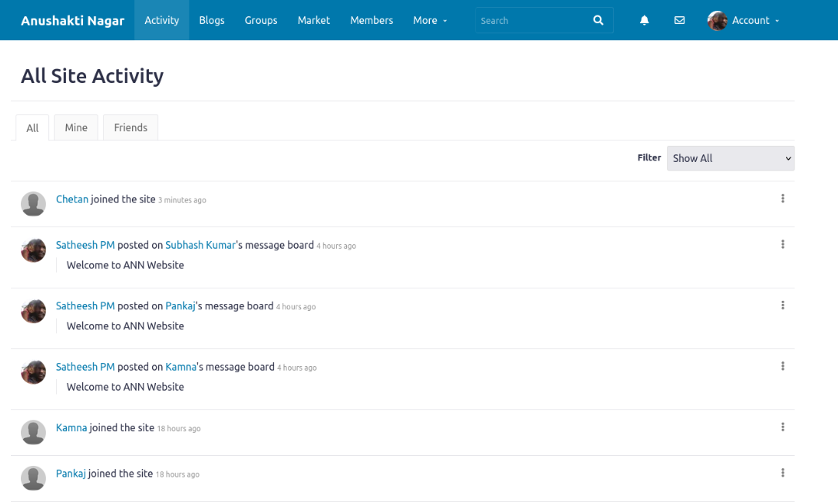
Task: Go to Blogs in the navigation bar
Action: pyautogui.click(x=212, y=20)
